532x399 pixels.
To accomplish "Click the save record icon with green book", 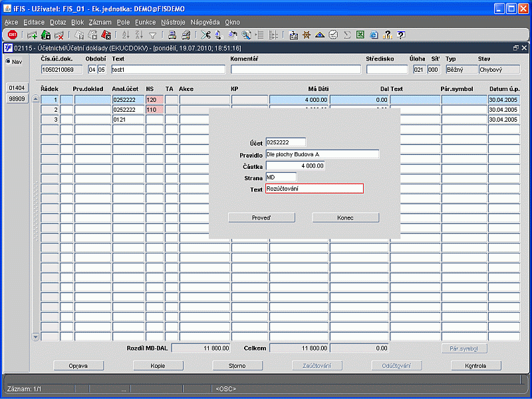I will pyautogui.click(x=46, y=35).
